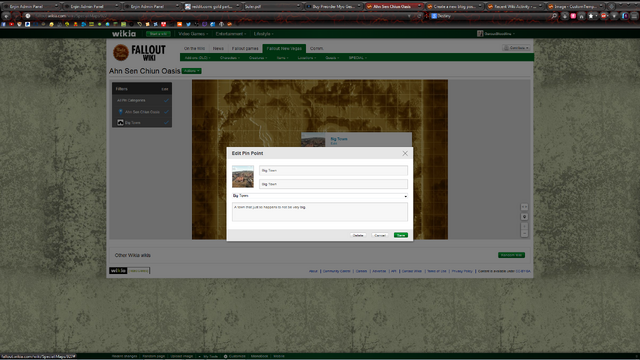Switch to the Recent Wiki Activity browser tab
This screenshot has height=360, width=640.
click(515, 7)
